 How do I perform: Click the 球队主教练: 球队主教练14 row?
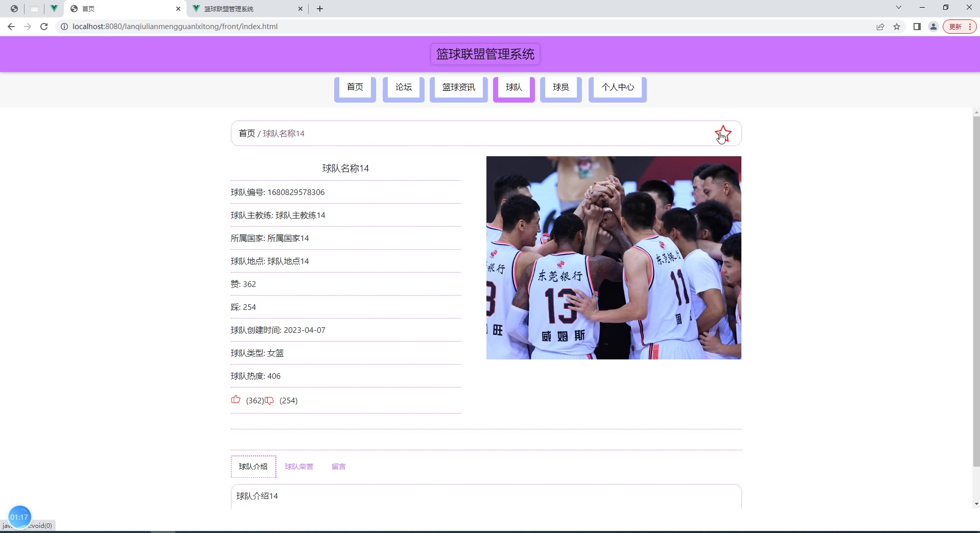[x=345, y=215]
